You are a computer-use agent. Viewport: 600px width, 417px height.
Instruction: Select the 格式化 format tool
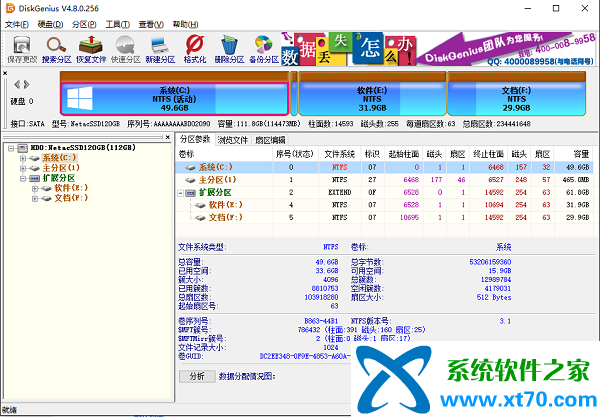point(195,49)
